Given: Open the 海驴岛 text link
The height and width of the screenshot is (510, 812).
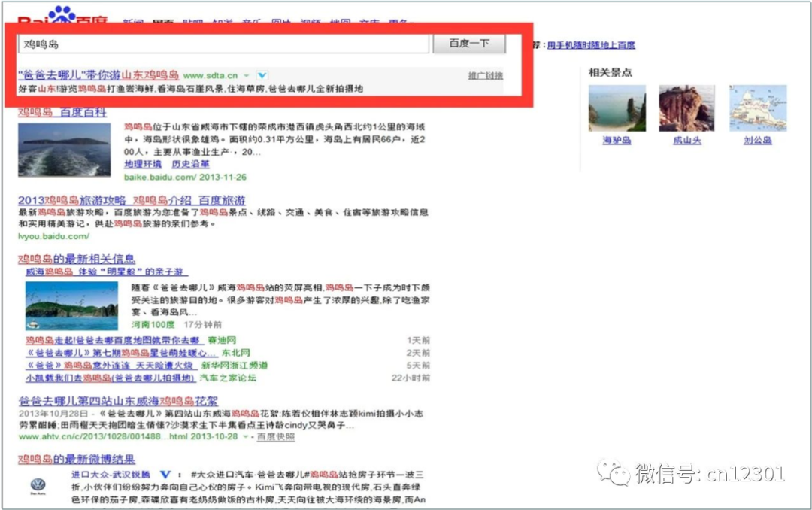Looking at the screenshot, I should pos(617,141).
